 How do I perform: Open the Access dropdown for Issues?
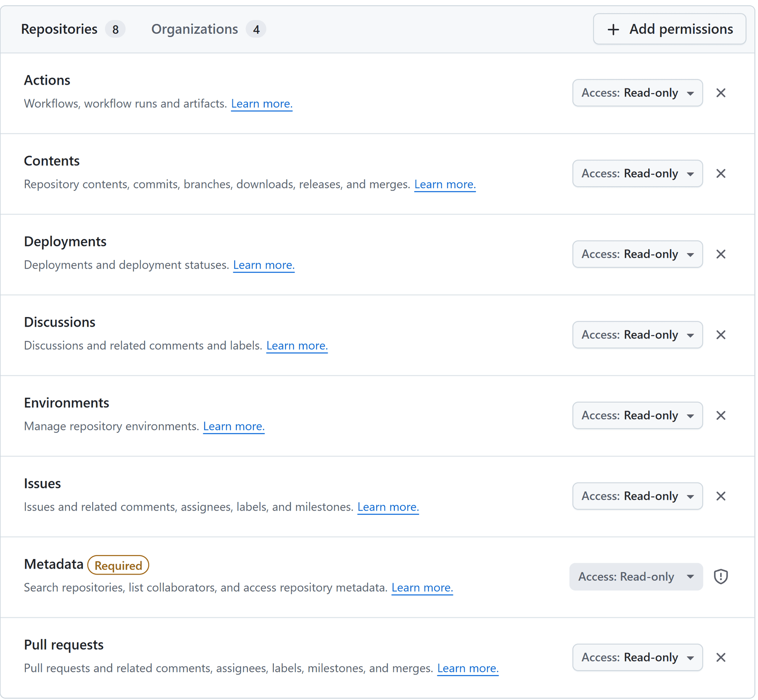[x=637, y=496]
